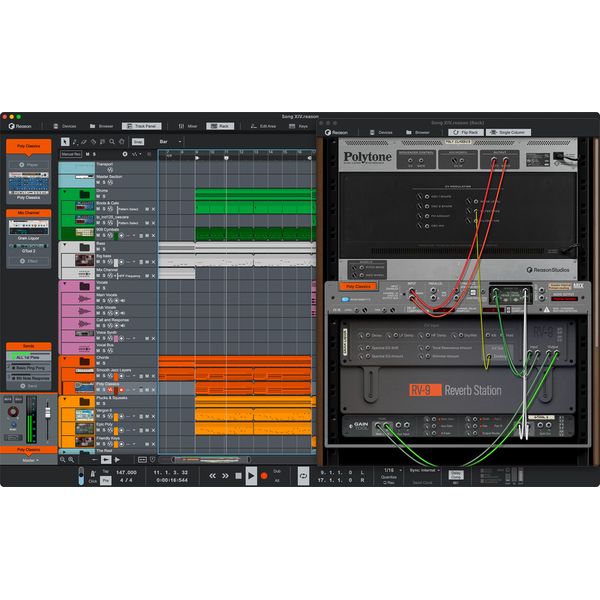Click the metronome click icon in transport

point(93,474)
